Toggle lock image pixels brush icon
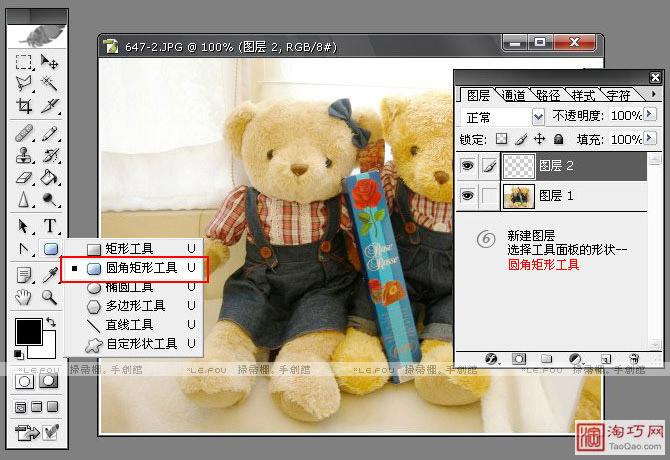The image size is (670, 460). 521,139
